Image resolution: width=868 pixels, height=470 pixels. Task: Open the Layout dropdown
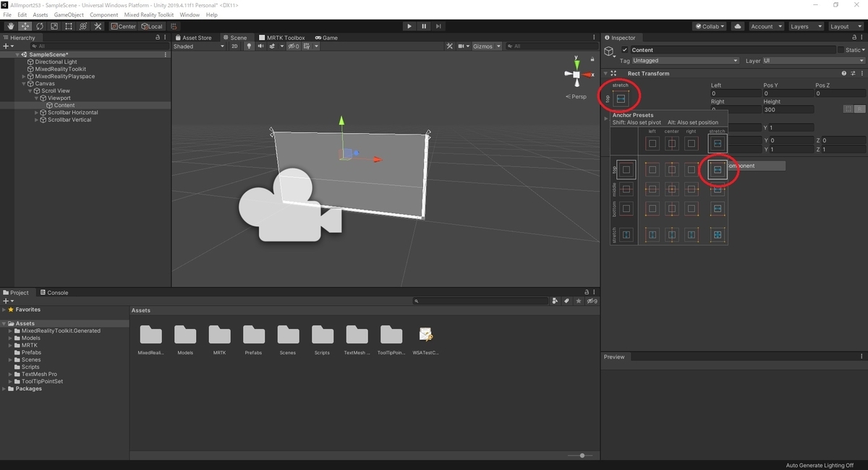(x=845, y=26)
